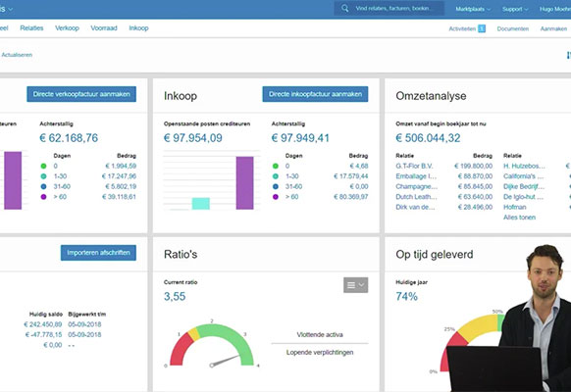
Task: Click Inkoop amount € 80.369,97
Action: coord(350,197)
